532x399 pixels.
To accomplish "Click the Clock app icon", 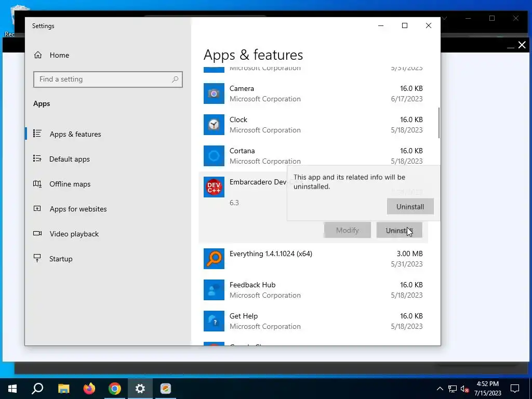I will pos(214,125).
